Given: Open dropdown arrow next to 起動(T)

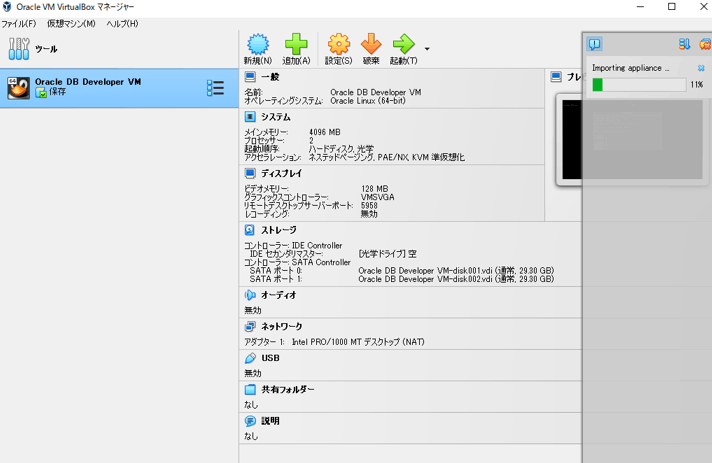Looking at the screenshot, I should pyautogui.click(x=427, y=49).
